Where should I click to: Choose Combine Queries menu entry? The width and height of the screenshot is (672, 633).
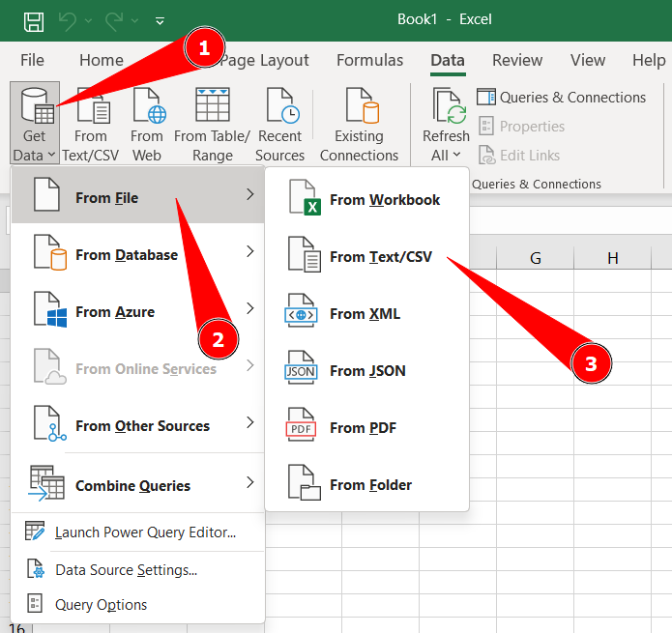(138, 483)
